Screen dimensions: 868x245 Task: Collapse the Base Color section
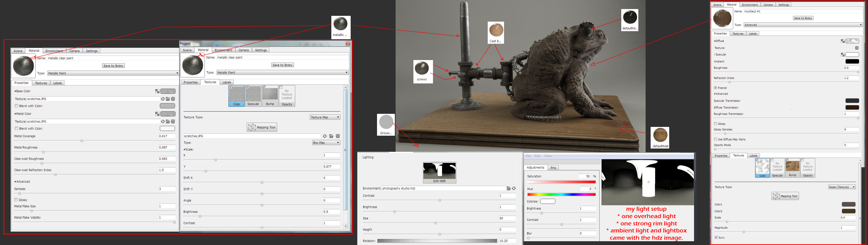pyautogui.click(x=15, y=91)
